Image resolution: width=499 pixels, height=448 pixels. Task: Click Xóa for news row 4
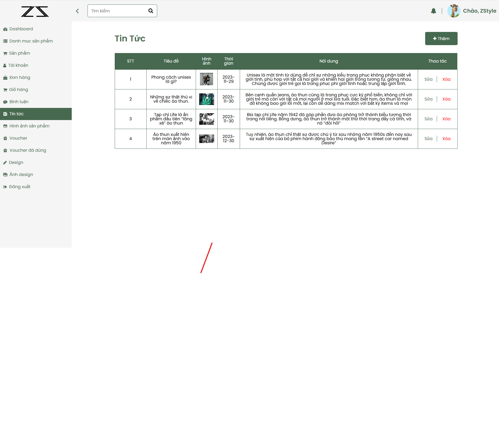click(446, 139)
